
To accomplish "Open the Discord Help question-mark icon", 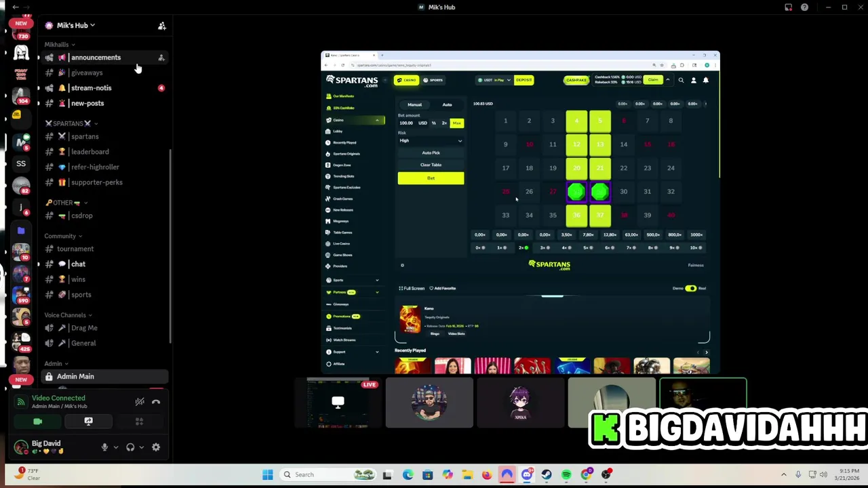I will [804, 7].
